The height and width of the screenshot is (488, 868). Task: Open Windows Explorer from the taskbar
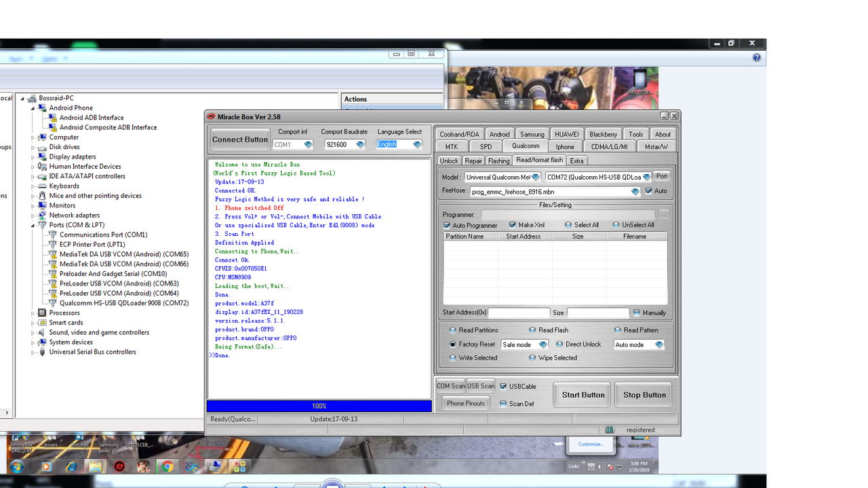click(x=95, y=466)
